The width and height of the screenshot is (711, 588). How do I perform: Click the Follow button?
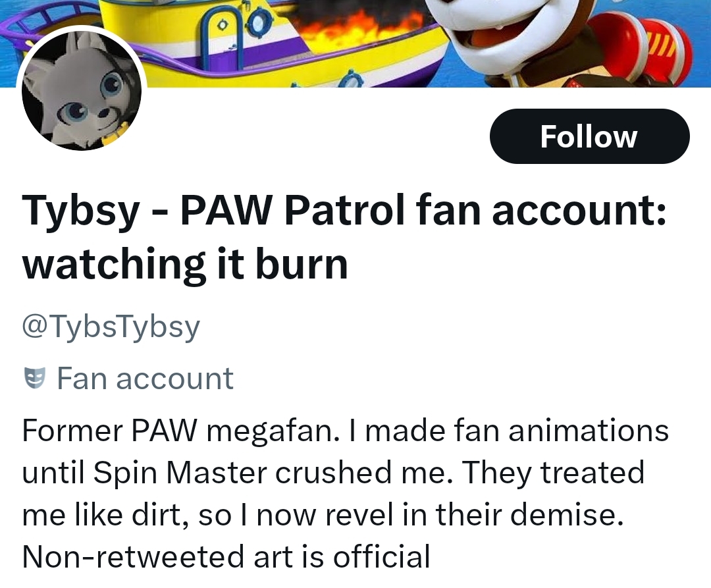(x=589, y=136)
